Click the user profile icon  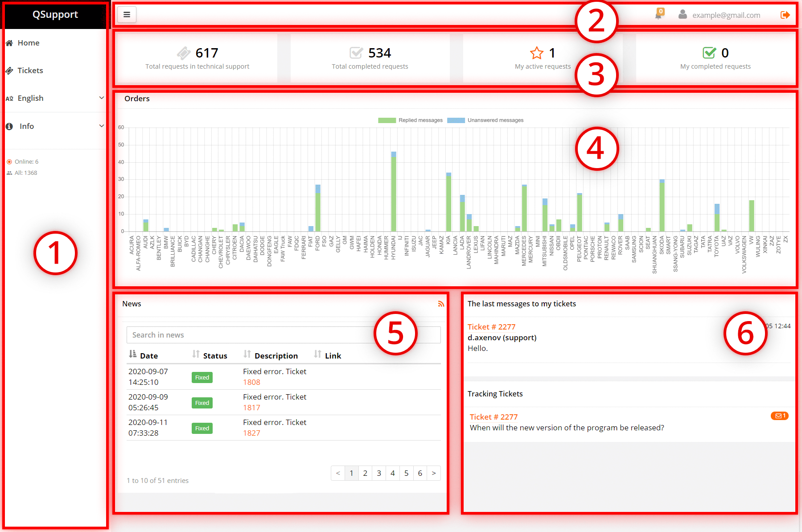[x=682, y=15]
